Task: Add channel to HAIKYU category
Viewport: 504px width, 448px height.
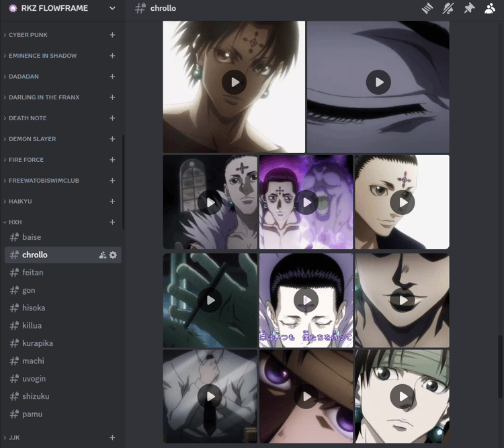Action: pos(112,201)
